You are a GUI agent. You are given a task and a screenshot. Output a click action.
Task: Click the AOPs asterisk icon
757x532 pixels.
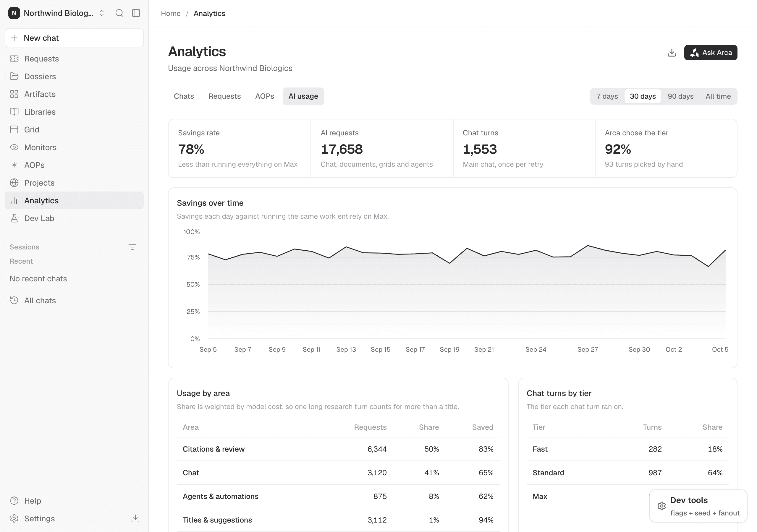[14, 165]
